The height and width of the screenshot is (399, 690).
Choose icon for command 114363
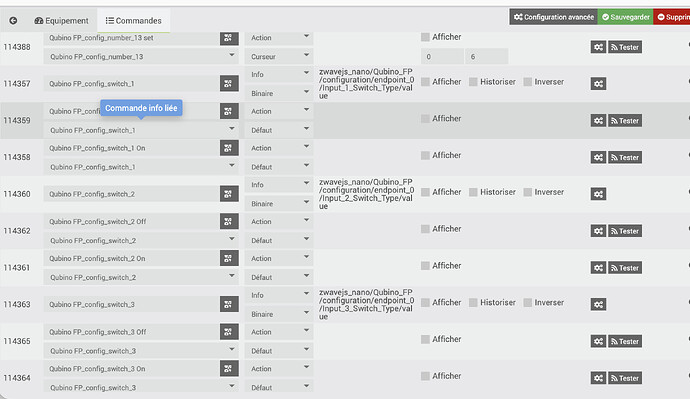pos(229,304)
